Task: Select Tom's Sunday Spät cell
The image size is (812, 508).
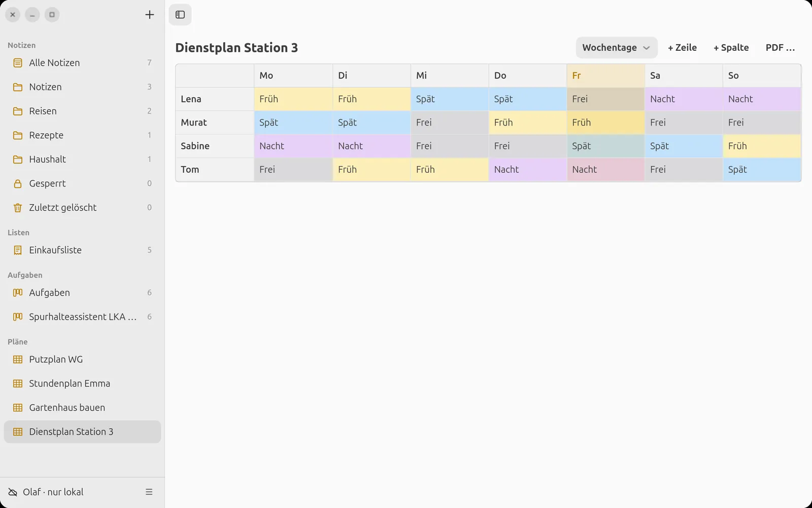Action: (762, 170)
